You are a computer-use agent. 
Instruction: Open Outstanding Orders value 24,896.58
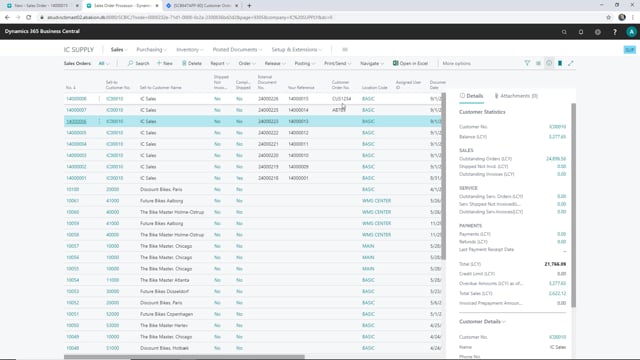tap(556, 159)
